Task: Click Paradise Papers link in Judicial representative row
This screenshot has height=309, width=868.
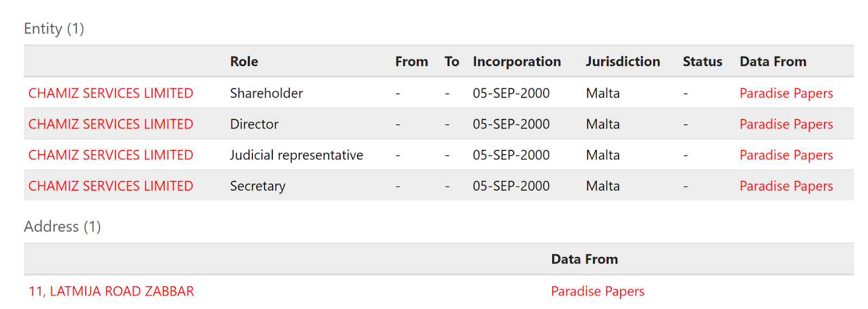Action: (786, 155)
